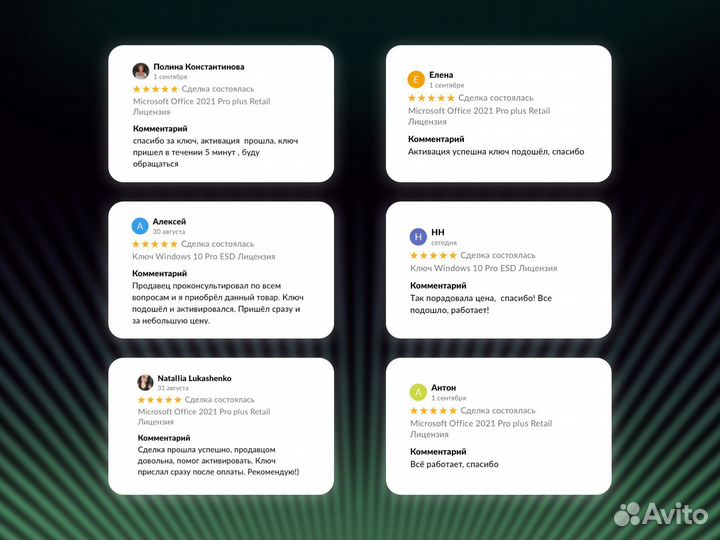Image resolution: width=720 pixels, height=540 pixels.
Task: Click Natallia Lukashenko's profile photo avatar
Action: click(x=145, y=382)
